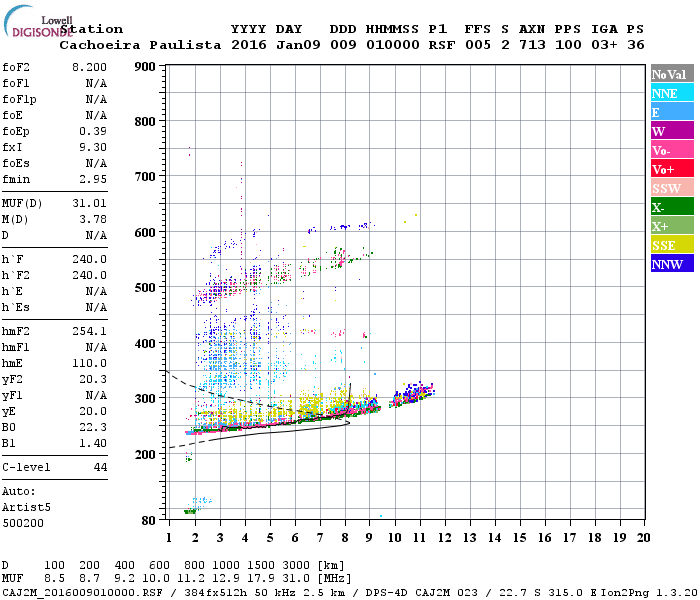
Task: Click the 300 km y-axis label
Action: (x=145, y=399)
